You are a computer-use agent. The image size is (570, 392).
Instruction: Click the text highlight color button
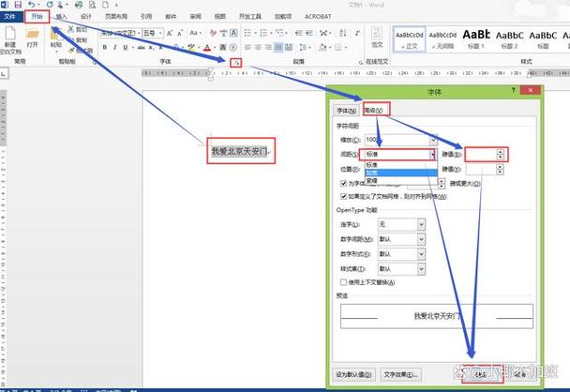pyautogui.click(x=192, y=47)
